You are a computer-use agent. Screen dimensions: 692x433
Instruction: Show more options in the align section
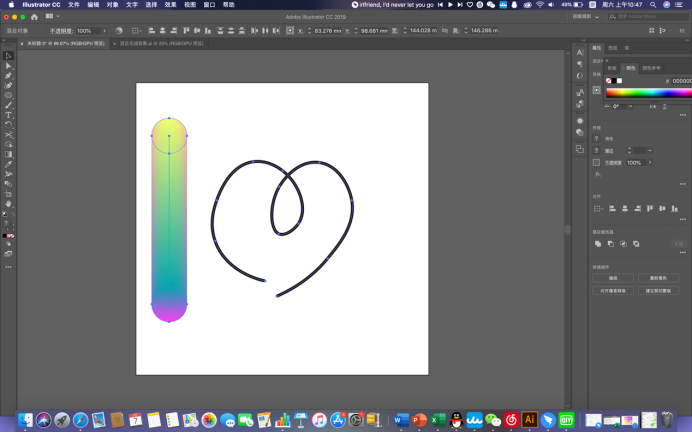click(x=683, y=219)
